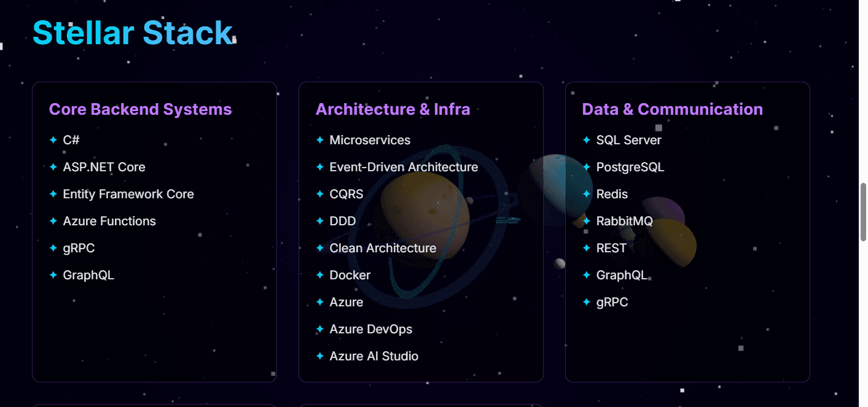The width and height of the screenshot is (868, 407).
Task: Select the ASP.NET Core list item
Action: (x=104, y=166)
